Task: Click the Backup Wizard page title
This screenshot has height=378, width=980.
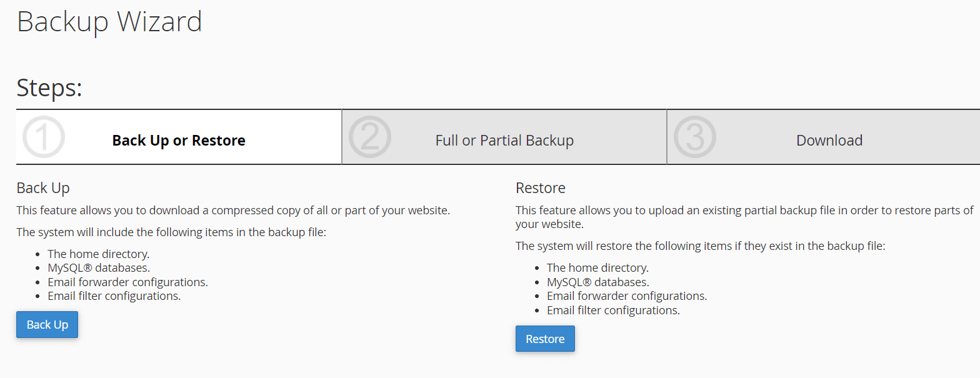Action: (x=109, y=22)
